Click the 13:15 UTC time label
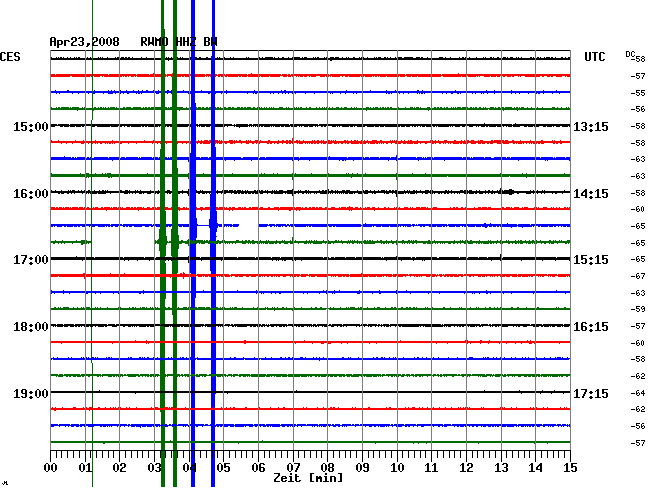The image size is (650, 494). pyautogui.click(x=591, y=126)
